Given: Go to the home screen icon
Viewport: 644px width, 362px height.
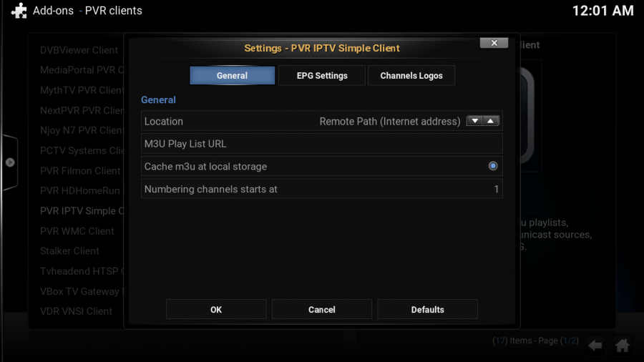Looking at the screenshot, I should (623, 346).
